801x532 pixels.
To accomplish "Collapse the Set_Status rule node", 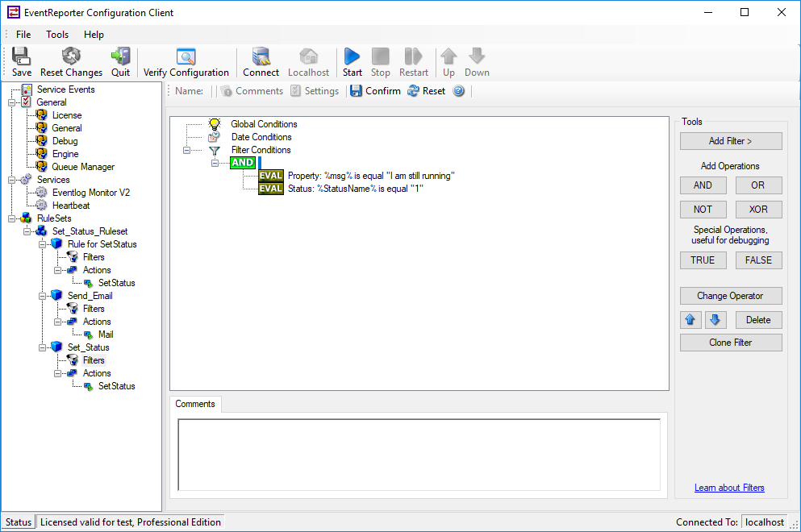I will tap(43, 347).
